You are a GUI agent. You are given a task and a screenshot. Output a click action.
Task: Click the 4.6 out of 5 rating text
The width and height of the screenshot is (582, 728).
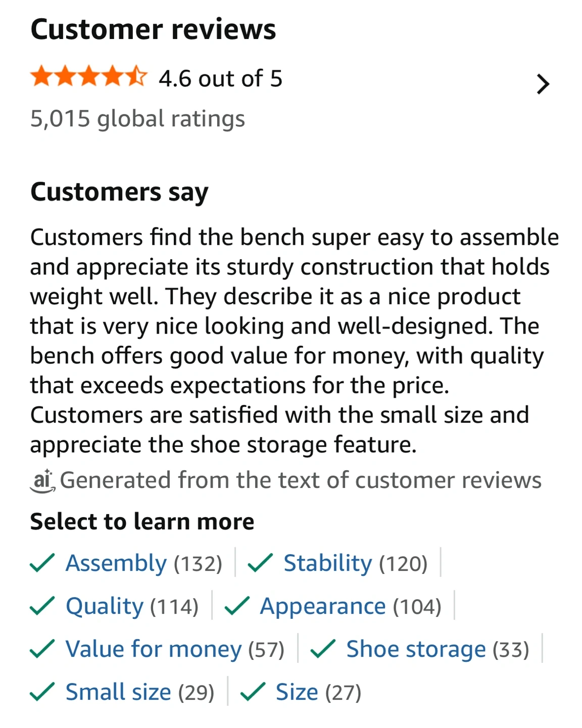click(x=220, y=79)
